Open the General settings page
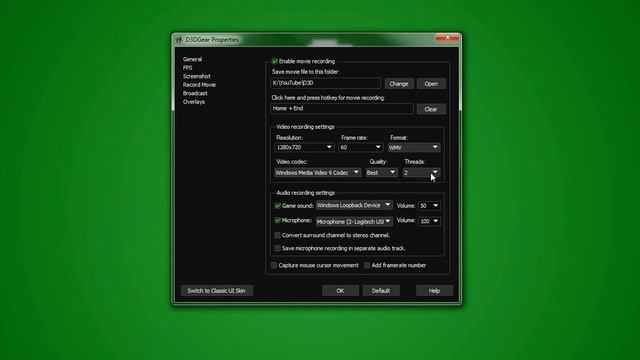Viewport: 640px width, 360px height. [x=192, y=59]
